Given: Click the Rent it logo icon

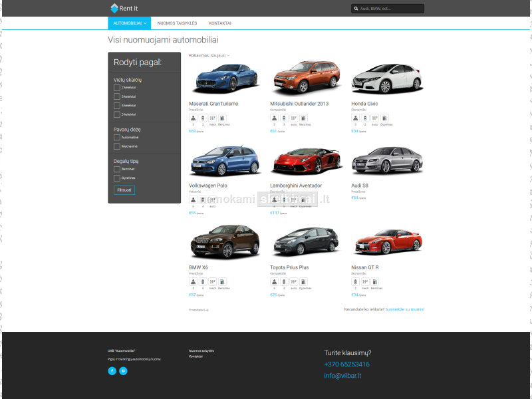Looking at the screenshot, I should point(114,8).
